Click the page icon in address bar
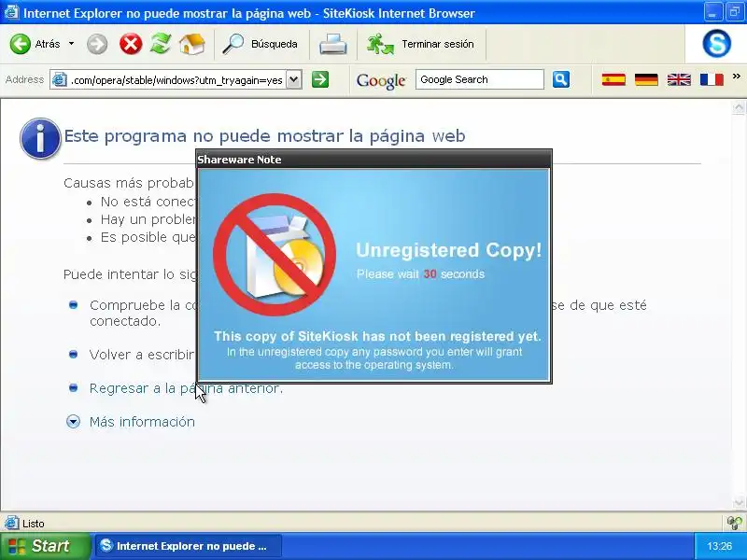Image resolution: width=747 pixels, height=560 pixels. click(x=59, y=79)
